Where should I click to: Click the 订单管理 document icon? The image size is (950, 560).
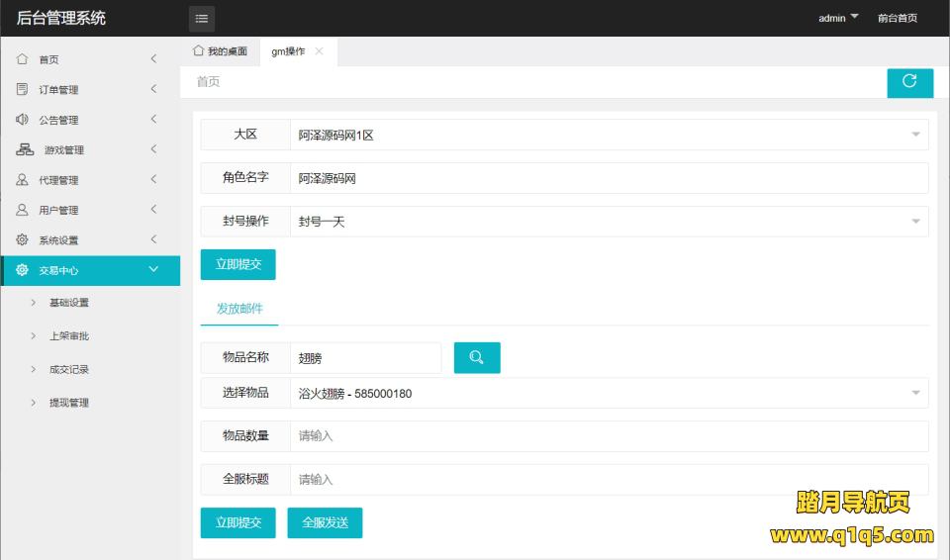(x=22, y=89)
